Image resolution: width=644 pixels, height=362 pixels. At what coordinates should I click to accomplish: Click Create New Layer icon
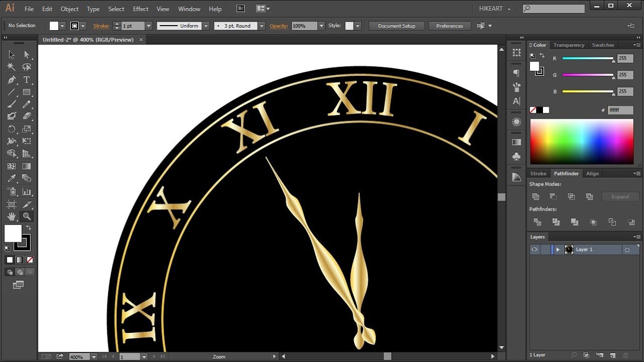coord(612,355)
